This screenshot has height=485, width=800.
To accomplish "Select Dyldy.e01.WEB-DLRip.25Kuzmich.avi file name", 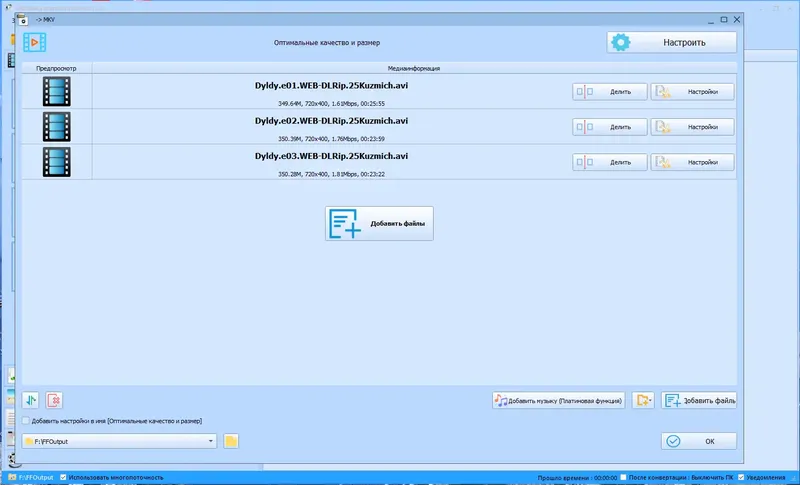I will (x=331, y=86).
